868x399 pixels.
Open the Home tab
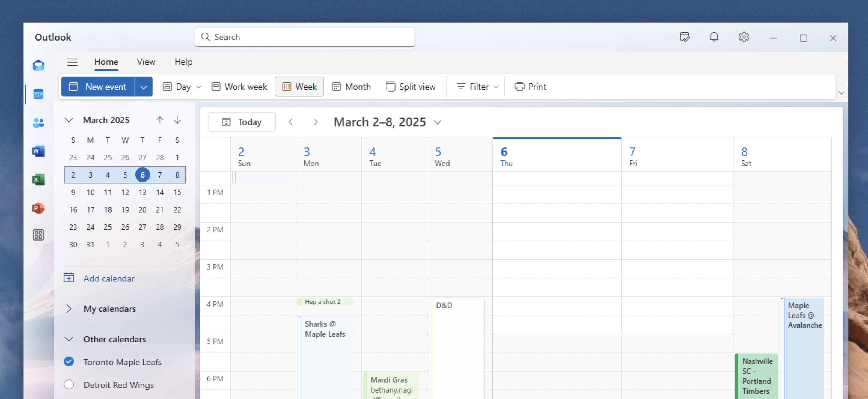point(106,62)
